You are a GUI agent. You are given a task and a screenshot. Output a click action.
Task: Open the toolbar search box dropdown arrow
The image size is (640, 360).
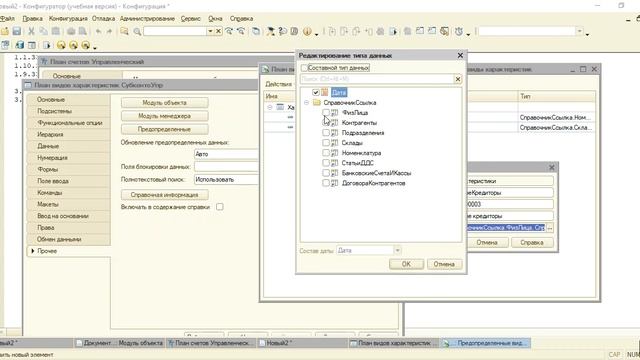pos(210,31)
